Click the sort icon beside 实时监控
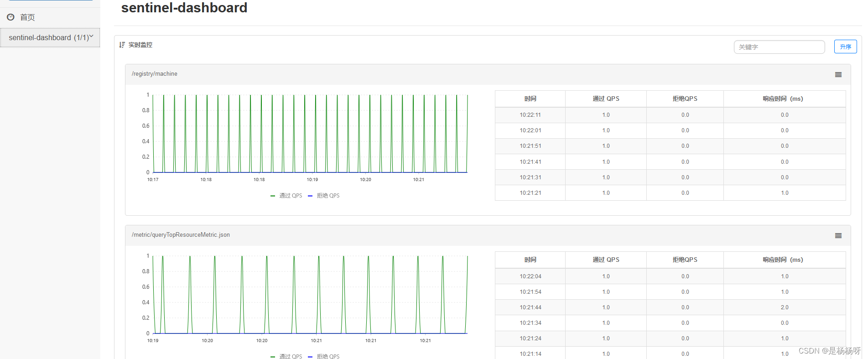 click(x=122, y=45)
